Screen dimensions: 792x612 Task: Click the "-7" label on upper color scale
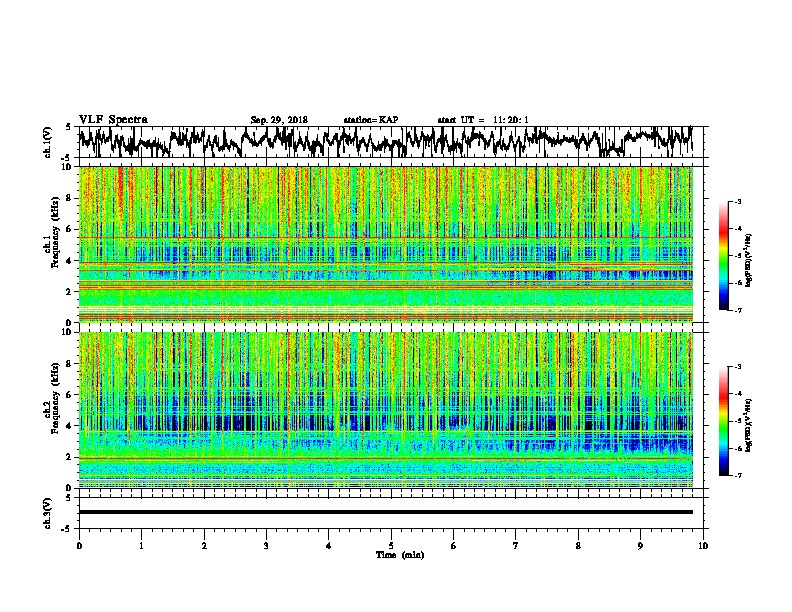pyautogui.click(x=738, y=310)
